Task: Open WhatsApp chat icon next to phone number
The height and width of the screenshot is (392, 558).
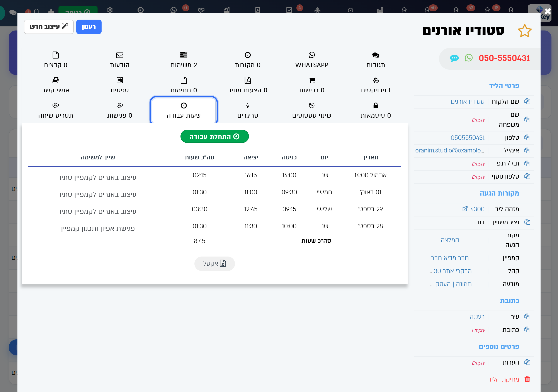Action: [469, 58]
